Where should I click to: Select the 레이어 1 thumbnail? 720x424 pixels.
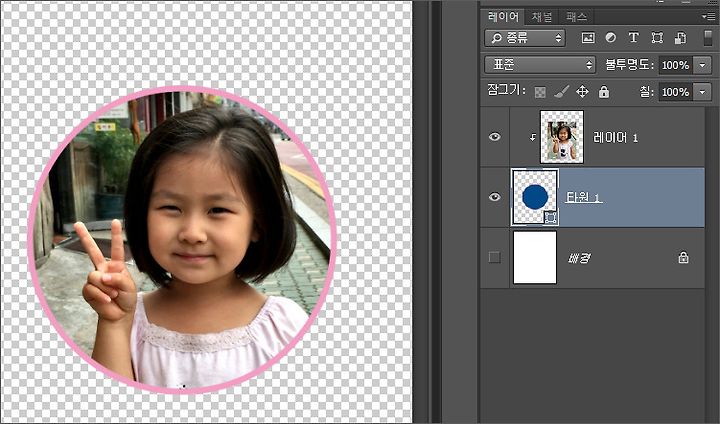click(562, 137)
